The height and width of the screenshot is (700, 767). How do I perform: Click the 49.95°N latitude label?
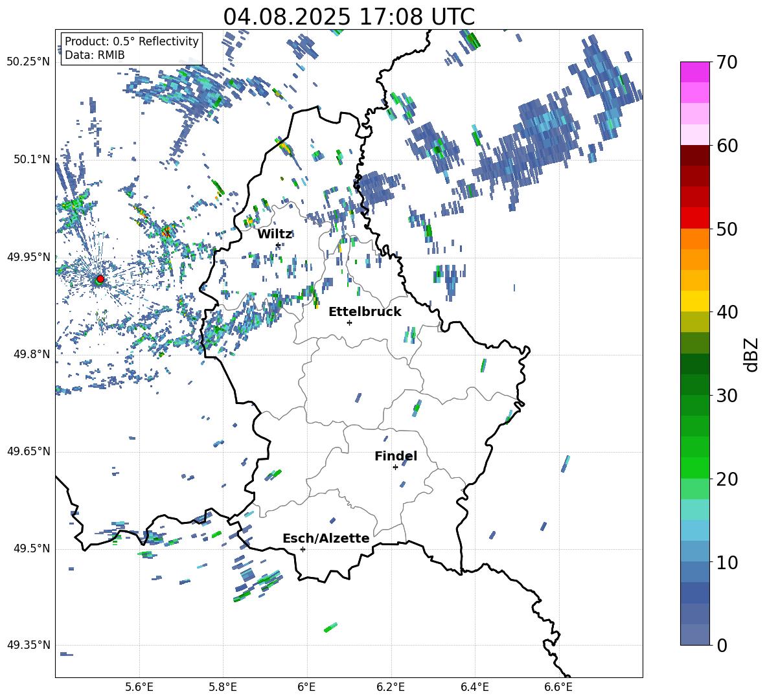(29, 257)
